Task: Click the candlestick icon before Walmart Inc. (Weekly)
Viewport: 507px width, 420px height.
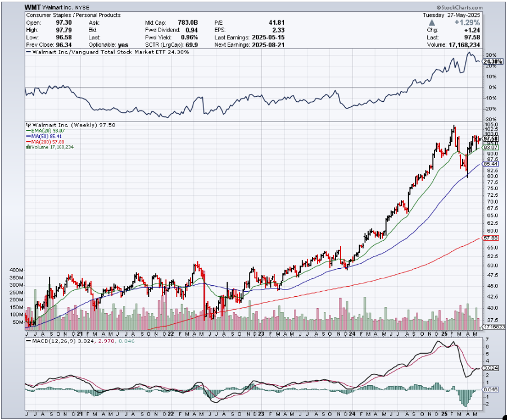Action: [29, 125]
